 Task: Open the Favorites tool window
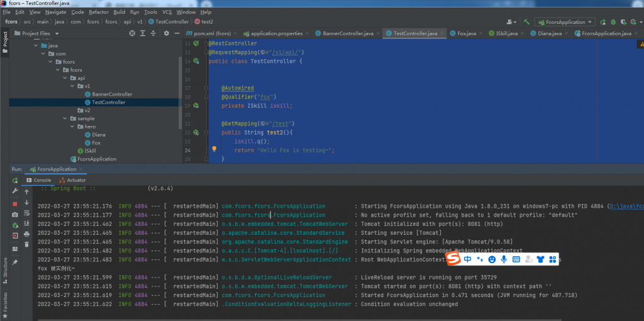[5, 306]
